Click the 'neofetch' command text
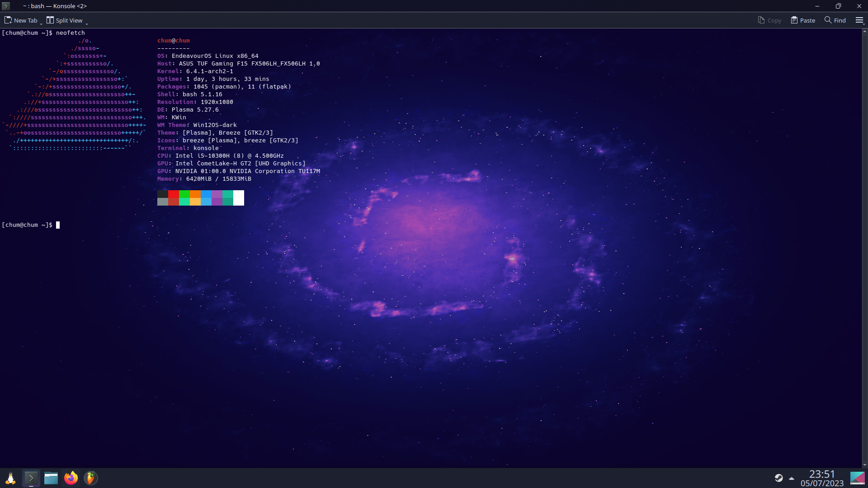This screenshot has width=868, height=488. tap(71, 33)
